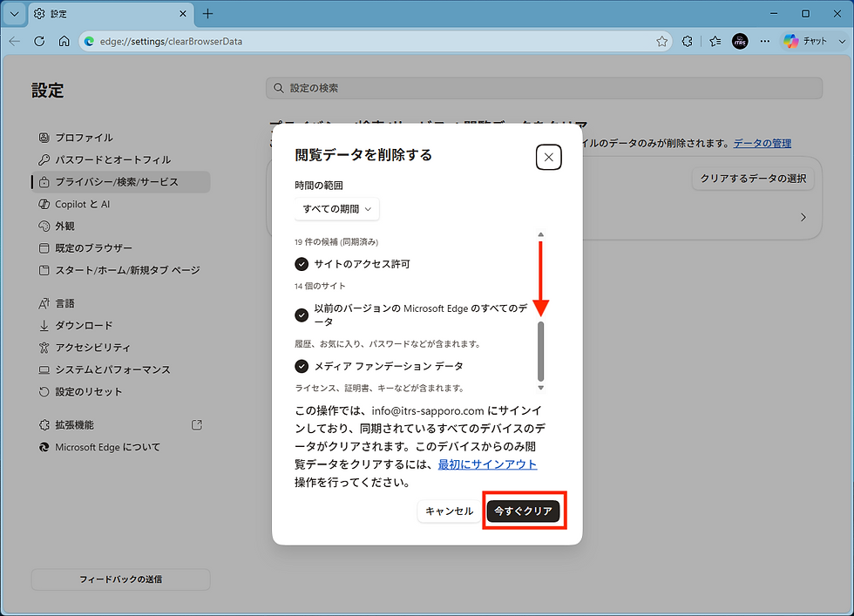Screen dimensions: 854x616
Task: Open the tab actions menu chevron
Action: pyautogui.click(x=15, y=14)
